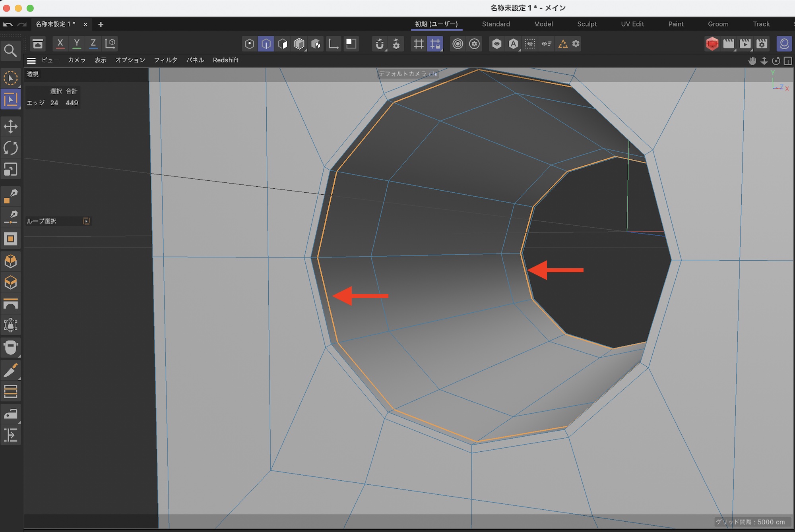
Task: Switch to Polygons mode cube icon
Action: pos(283,44)
